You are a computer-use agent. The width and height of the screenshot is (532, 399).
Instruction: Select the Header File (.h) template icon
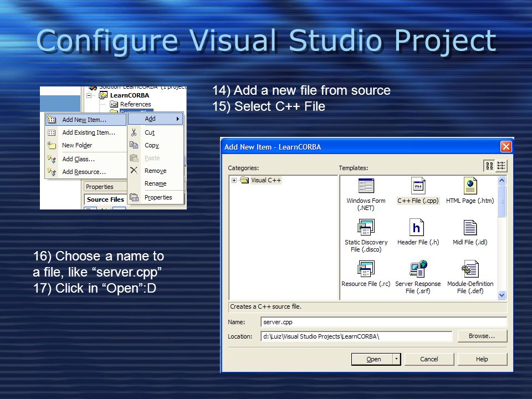pos(417,227)
